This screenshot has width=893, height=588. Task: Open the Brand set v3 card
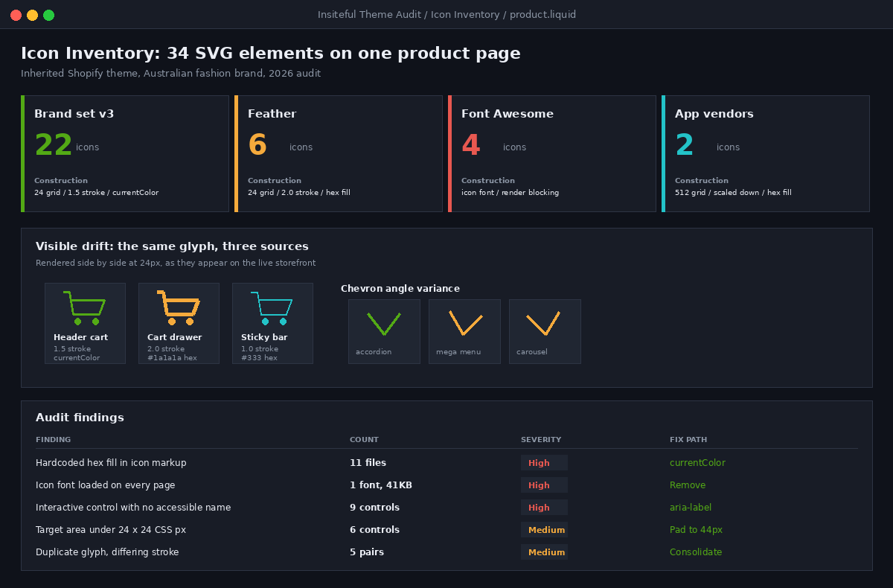[125, 153]
